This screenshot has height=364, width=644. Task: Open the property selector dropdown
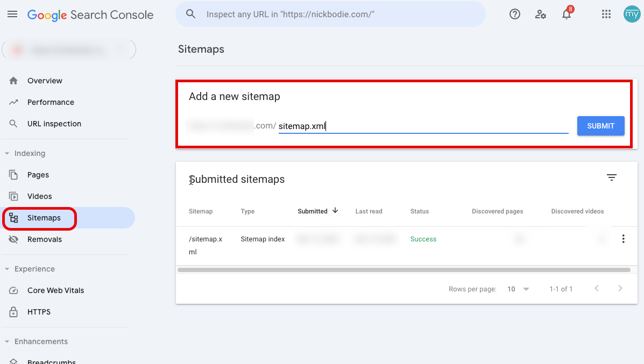69,49
